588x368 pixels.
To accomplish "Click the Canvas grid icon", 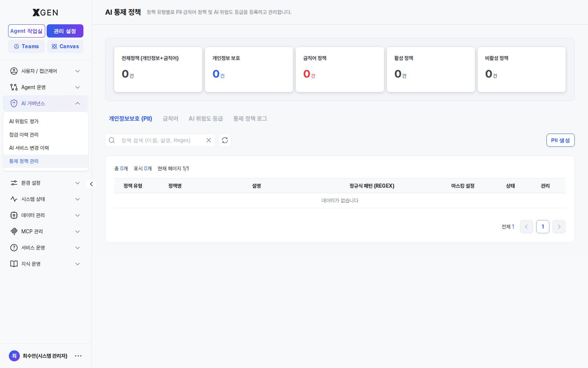I will coord(54,46).
